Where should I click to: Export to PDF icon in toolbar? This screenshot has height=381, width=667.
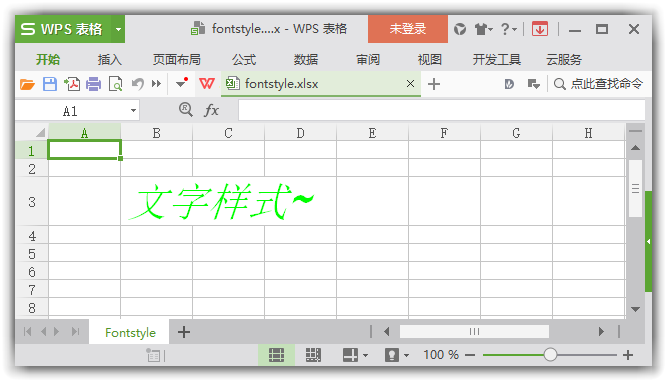tap(72, 84)
